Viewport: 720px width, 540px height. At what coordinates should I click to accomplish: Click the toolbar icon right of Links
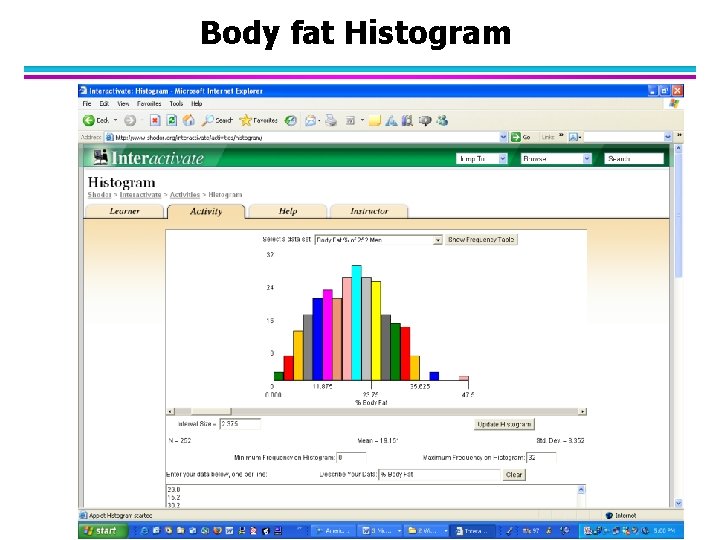click(x=573, y=137)
